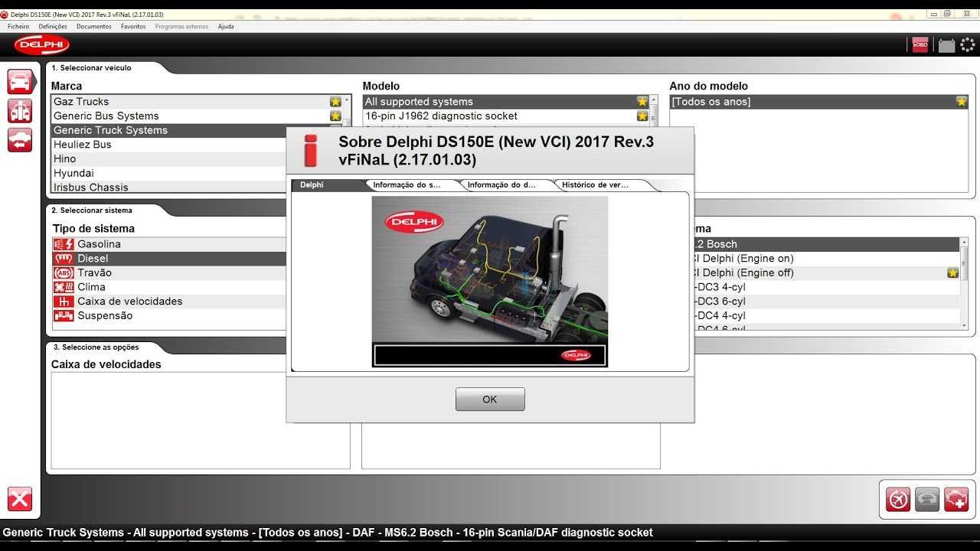Viewport: 980px width, 551px height.
Task: Switch to the 'Informação do s...' tab
Action: (411, 184)
